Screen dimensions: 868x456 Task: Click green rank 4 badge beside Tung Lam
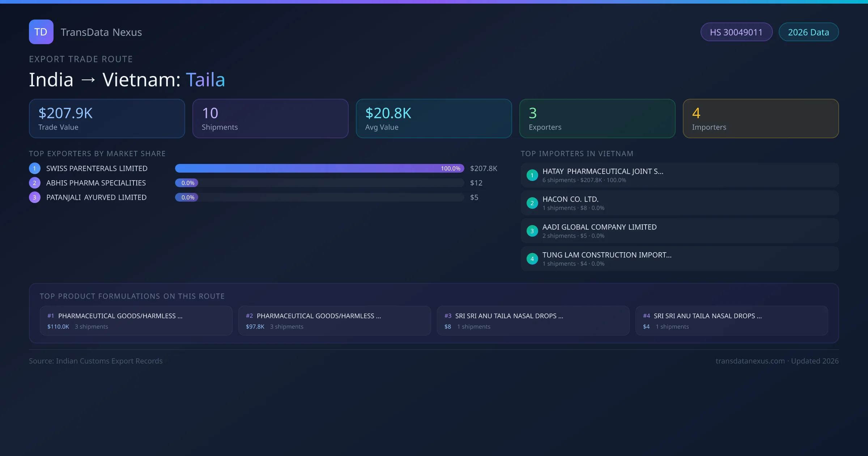(x=532, y=259)
